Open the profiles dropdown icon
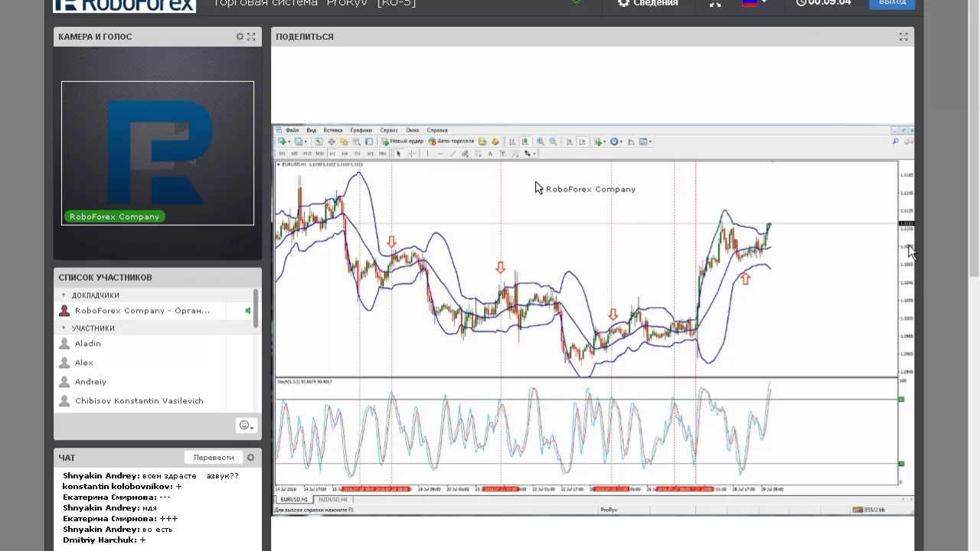Viewport: 980px width, 551px height. [300, 142]
